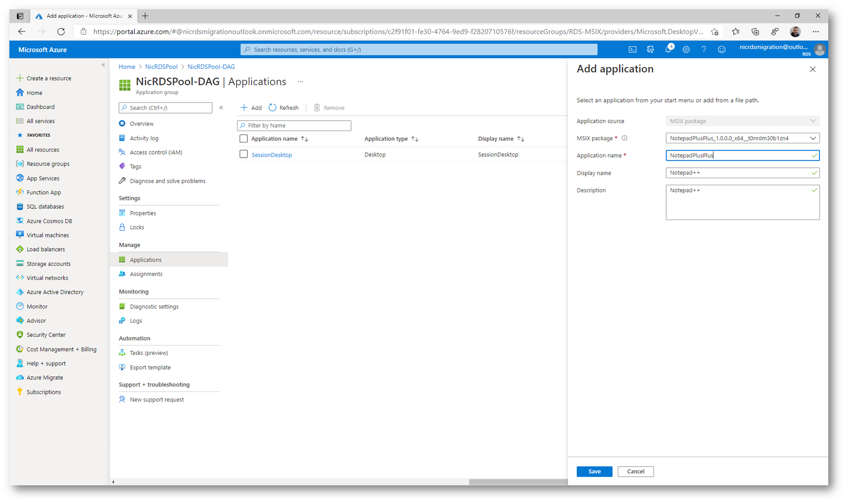This screenshot has height=504, width=847.
Task: Open a new browser tab
Action: pos(145,16)
